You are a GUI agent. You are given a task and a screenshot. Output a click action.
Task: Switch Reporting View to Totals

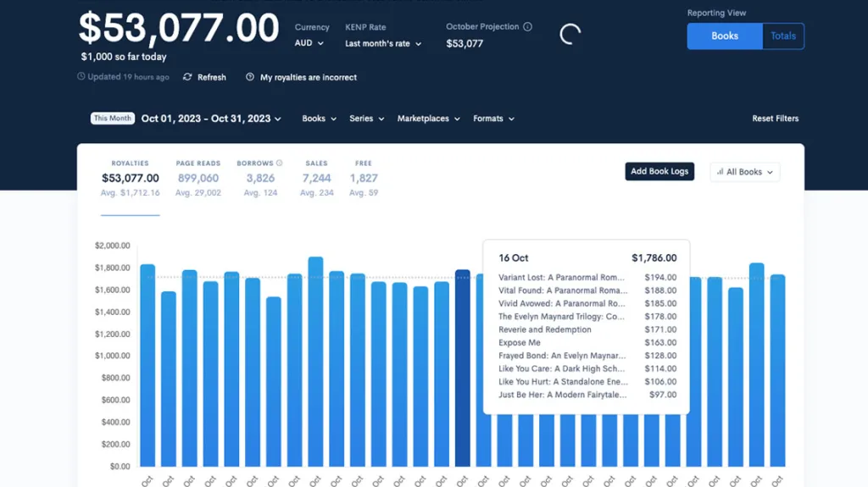tap(783, 36)
